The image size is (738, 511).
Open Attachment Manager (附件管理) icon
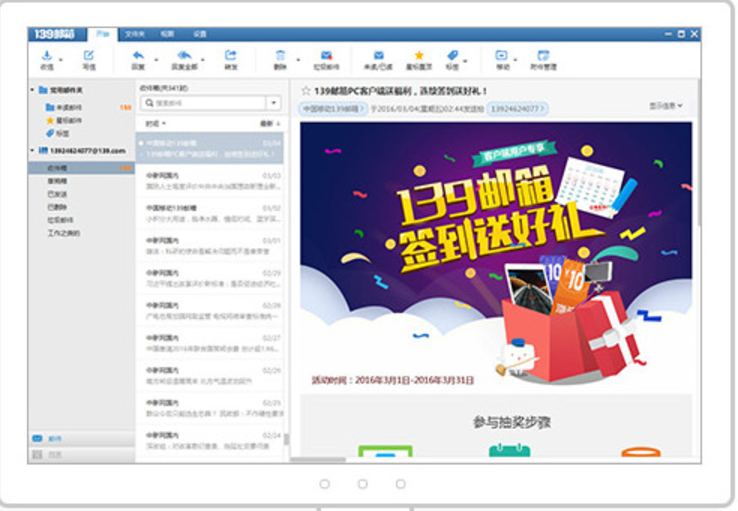click(543, 56)
